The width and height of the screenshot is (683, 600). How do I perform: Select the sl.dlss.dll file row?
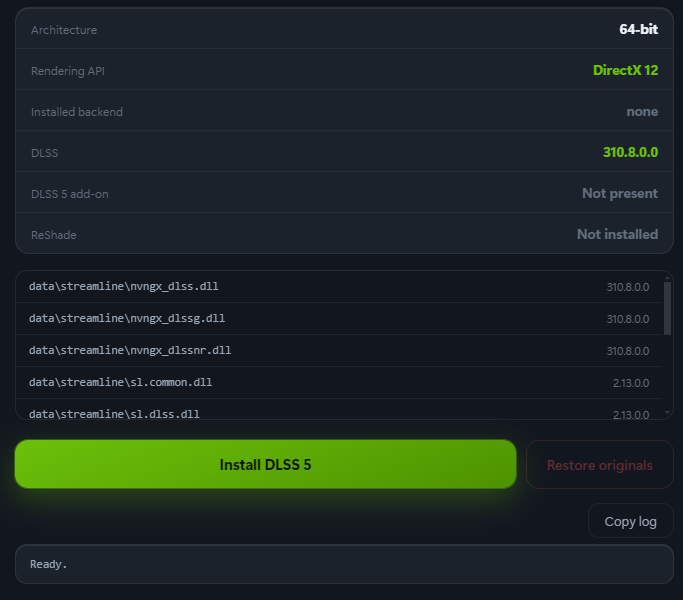[339, 410]
